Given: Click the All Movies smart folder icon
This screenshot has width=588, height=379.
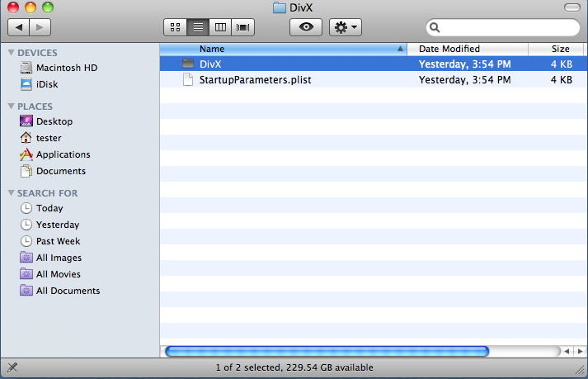Looking at the screenshot, I should click(x=26, y=274).
